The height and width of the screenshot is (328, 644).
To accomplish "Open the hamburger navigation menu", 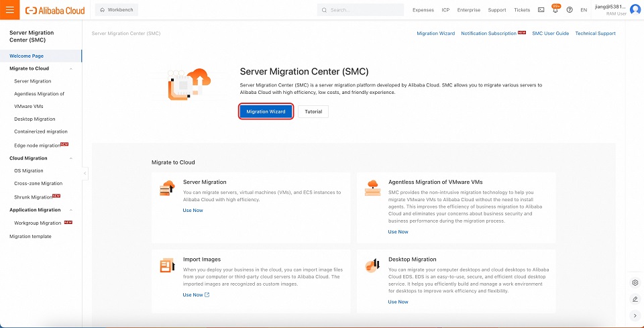I will pos(9,10).
